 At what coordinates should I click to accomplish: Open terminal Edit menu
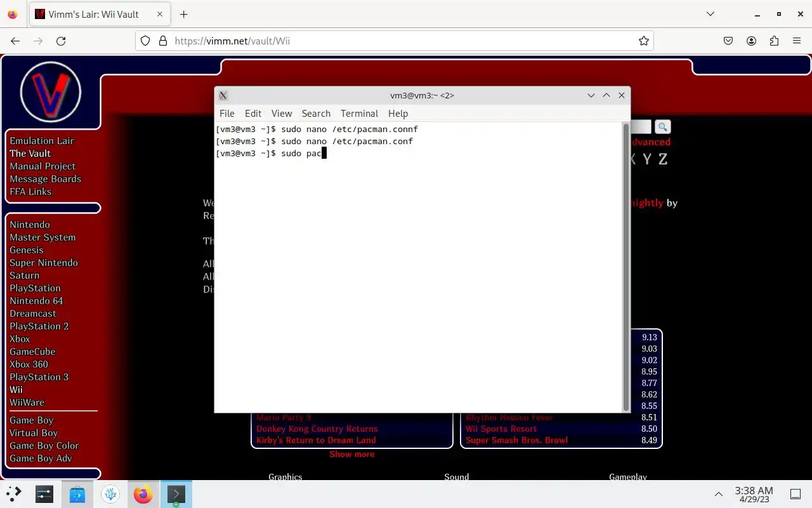tap(253, 113)
